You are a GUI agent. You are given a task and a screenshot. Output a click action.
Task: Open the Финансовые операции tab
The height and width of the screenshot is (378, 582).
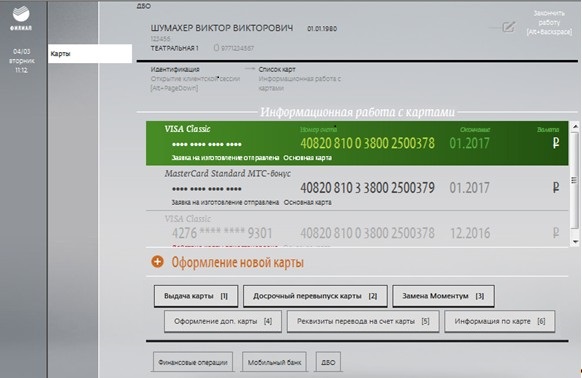click(x=193, y=362)
